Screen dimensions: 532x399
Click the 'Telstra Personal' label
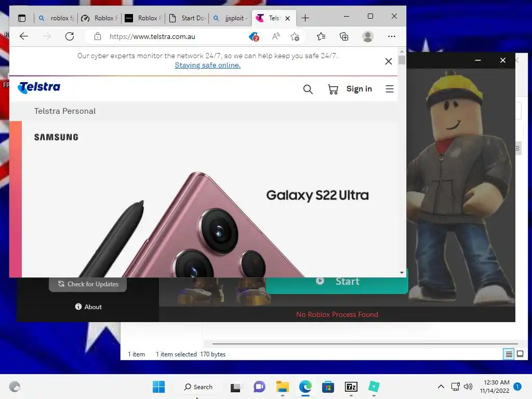[x=65, y=111]
